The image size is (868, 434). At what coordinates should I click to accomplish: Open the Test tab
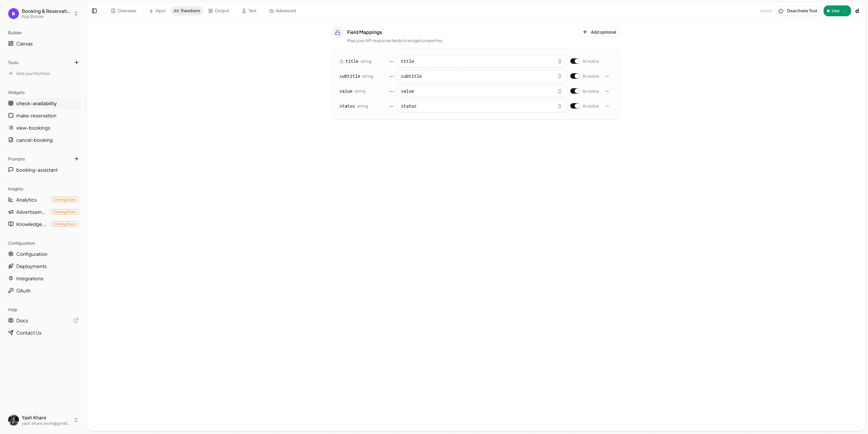pyautogui.click(x=249, y=11)
